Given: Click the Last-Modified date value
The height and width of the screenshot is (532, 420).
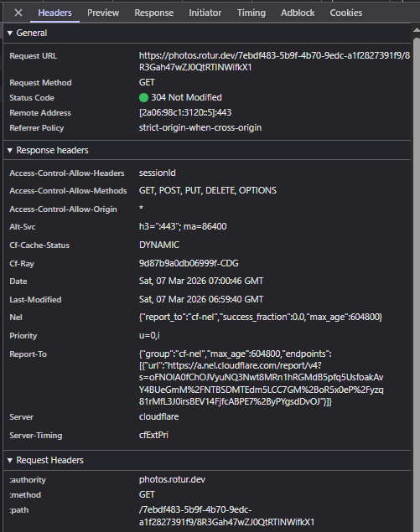Looking at the screenshot, I should [201, 300].
